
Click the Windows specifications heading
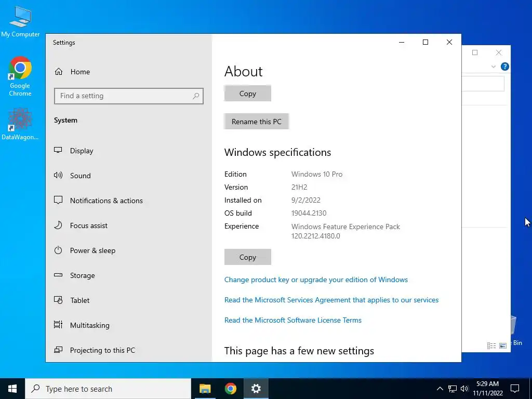(x=277, y=152)
